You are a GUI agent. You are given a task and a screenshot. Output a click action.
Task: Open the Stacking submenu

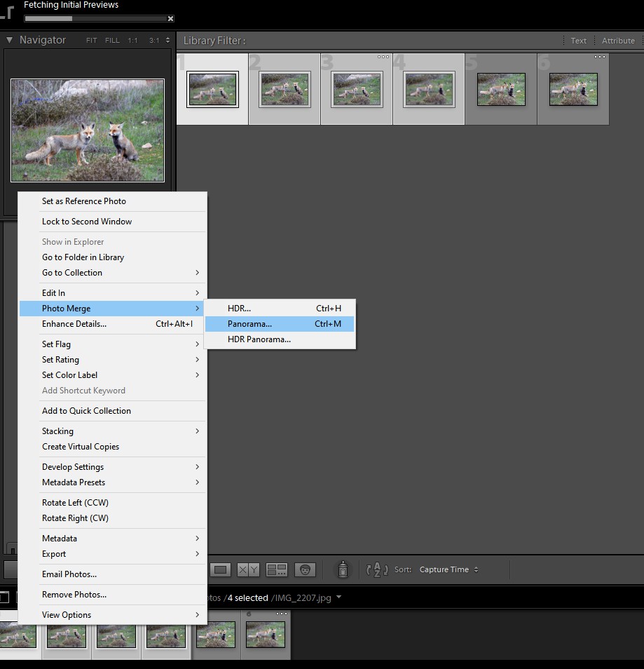point(114,431)
